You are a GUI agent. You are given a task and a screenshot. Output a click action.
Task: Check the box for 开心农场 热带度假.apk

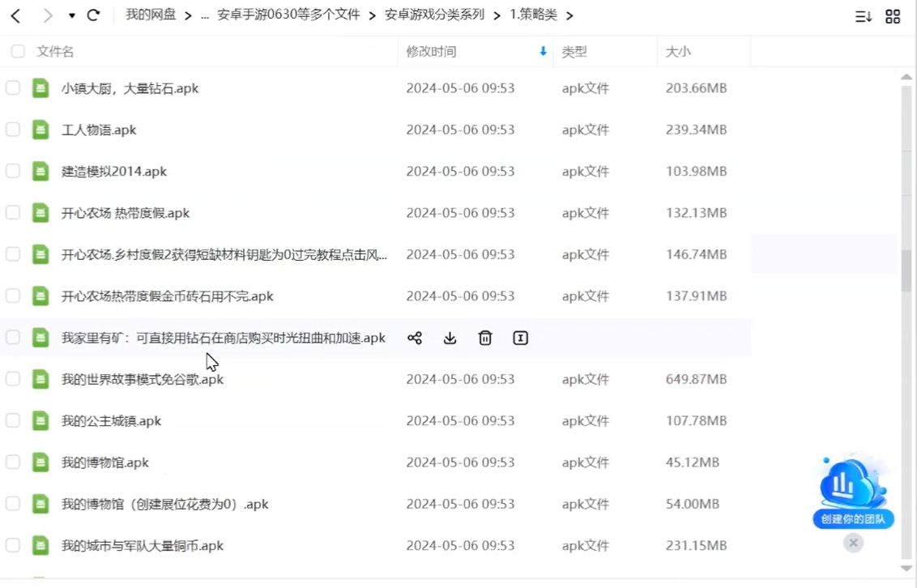click(x=13, y=213)
